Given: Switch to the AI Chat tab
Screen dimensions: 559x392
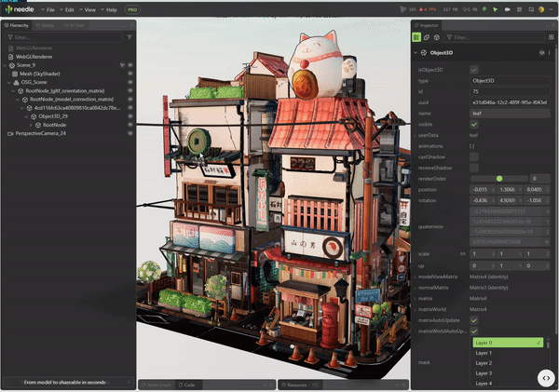Looking at the screenshot, I should tap(75, 25).
